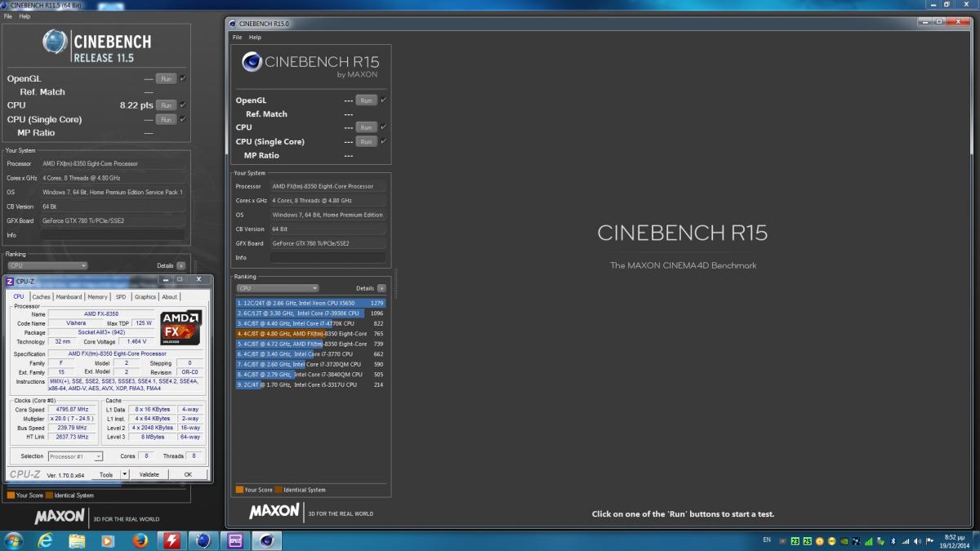Switch to the SPD tab in CPU-Z
The width and height of the screenshot is (980, 551).
[121, 297]
